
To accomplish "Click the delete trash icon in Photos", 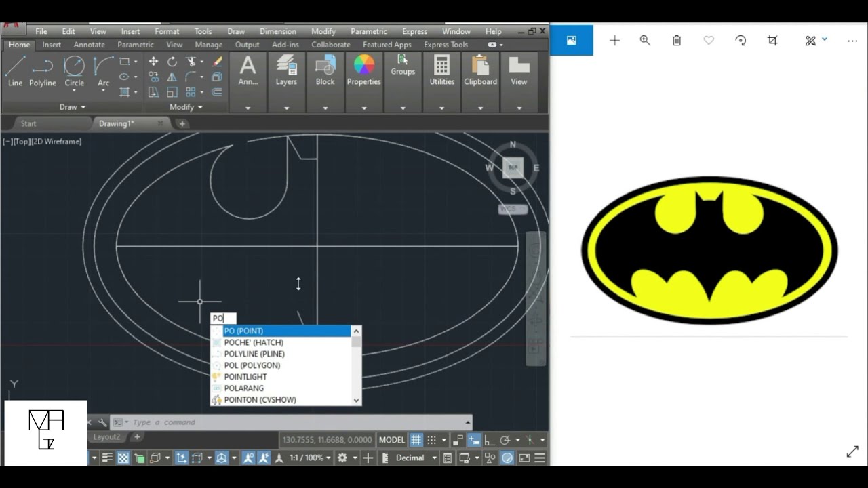I will 676,41.
